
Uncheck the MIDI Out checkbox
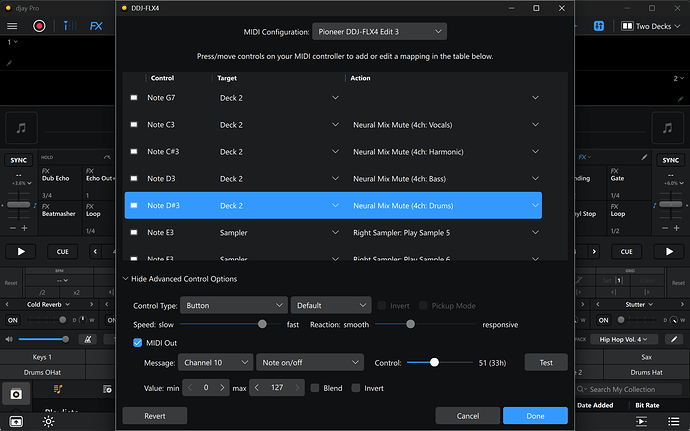(138, 343)
